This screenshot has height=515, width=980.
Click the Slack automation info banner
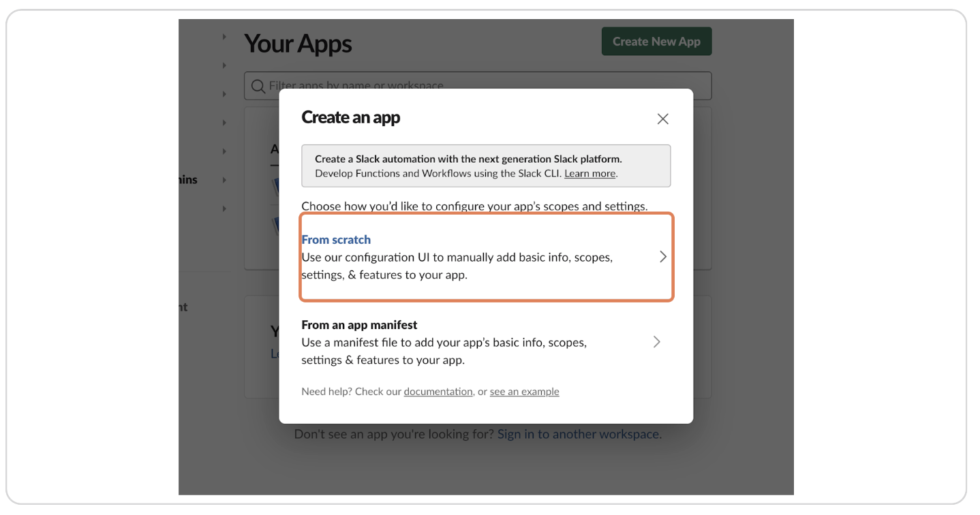[x=485, y=166]
